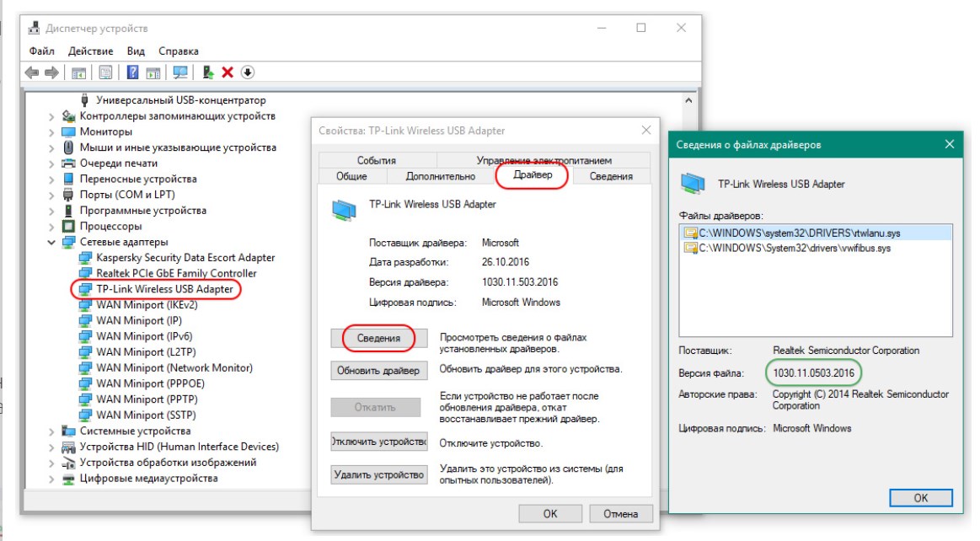Click the Back arrow in Device Manager toolbar

point(32,72)
